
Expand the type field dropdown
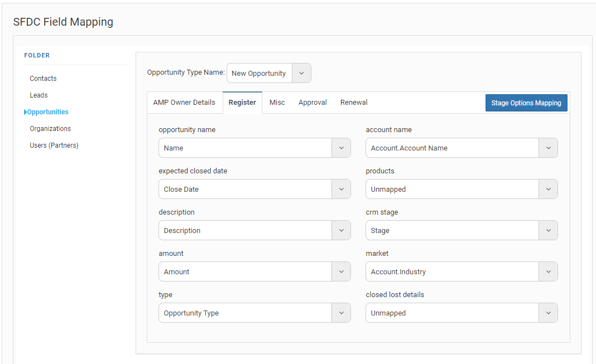pyautogui.click(x=341, y=313)
